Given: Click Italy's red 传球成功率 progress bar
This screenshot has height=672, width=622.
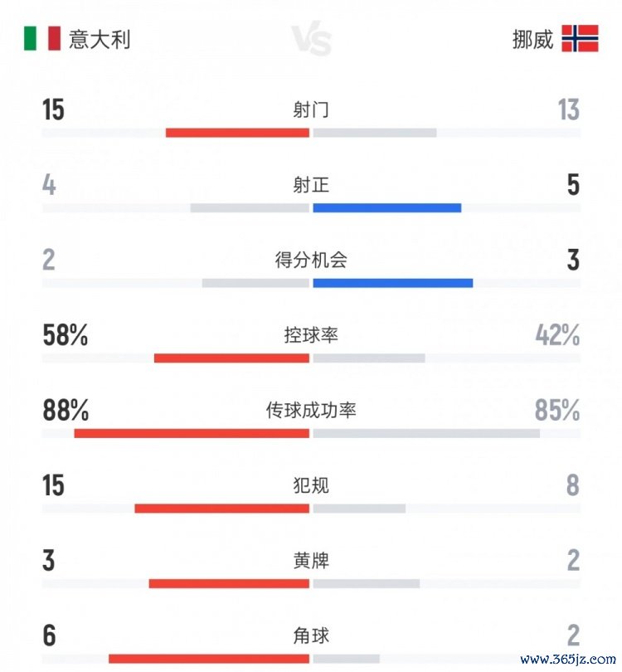Looking at the screenshot, I should pyautogui.click(x=192, y=433).
